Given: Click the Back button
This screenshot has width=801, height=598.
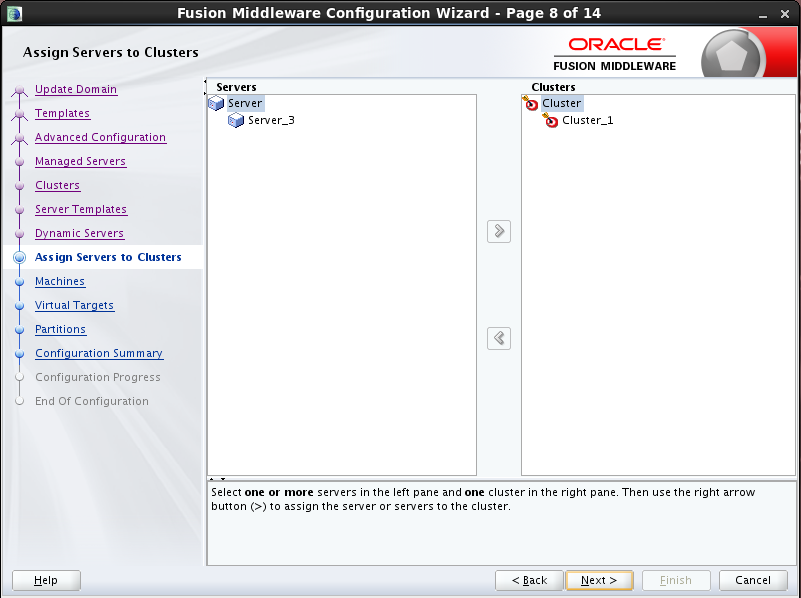Looking at the screenshot, I should [529, 580].
